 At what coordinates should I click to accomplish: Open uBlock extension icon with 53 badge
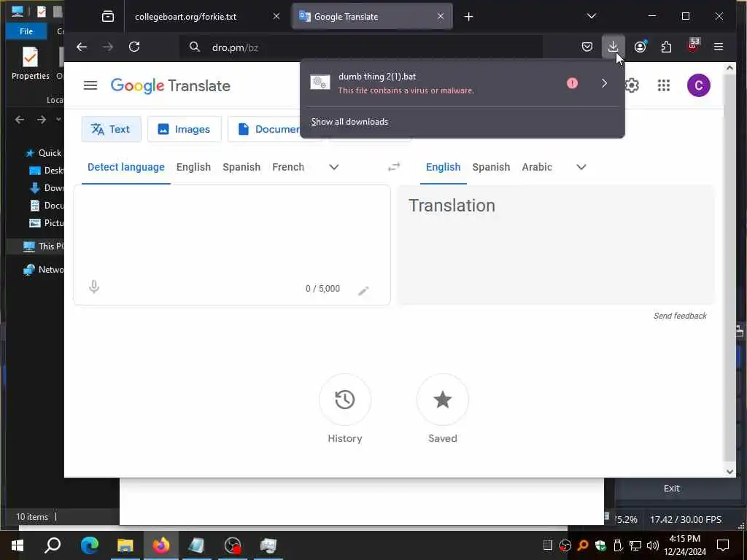(693, 46)
